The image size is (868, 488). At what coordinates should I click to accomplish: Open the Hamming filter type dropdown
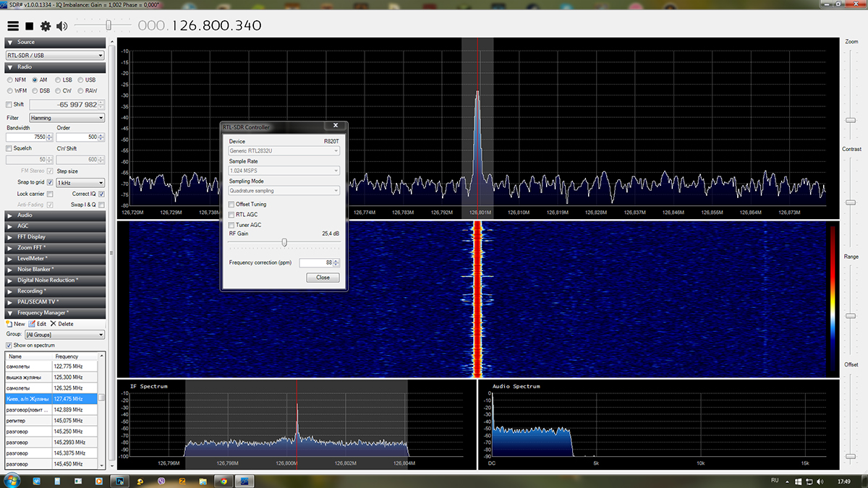(x=67, y=118)
